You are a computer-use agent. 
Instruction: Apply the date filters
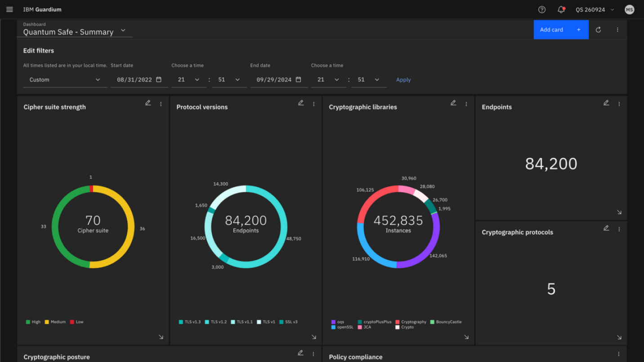[403, 80]
